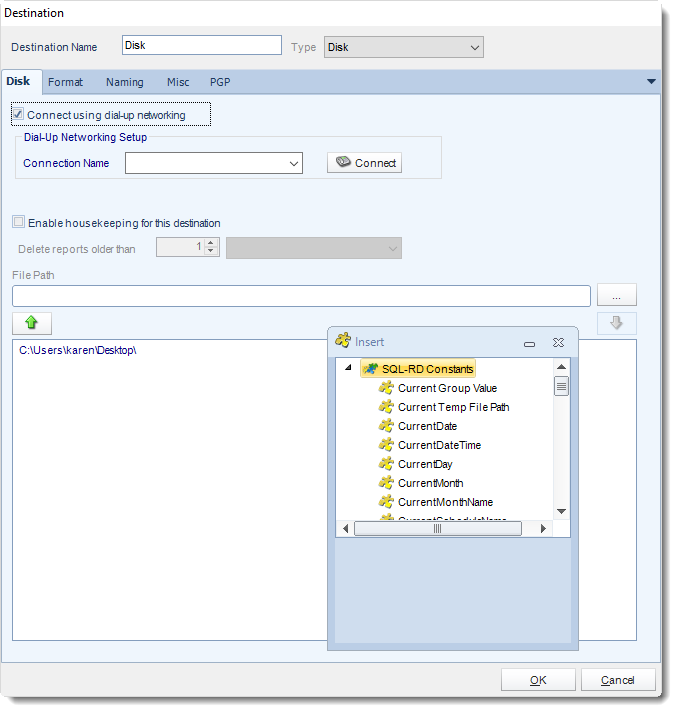Uncheck Connect using dial-up networking

click(18, 114)
